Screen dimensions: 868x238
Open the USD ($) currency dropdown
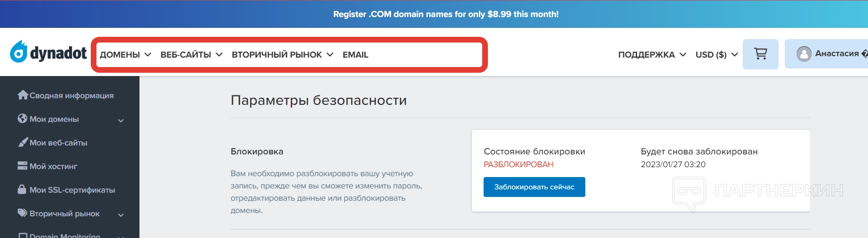(716, 55)
